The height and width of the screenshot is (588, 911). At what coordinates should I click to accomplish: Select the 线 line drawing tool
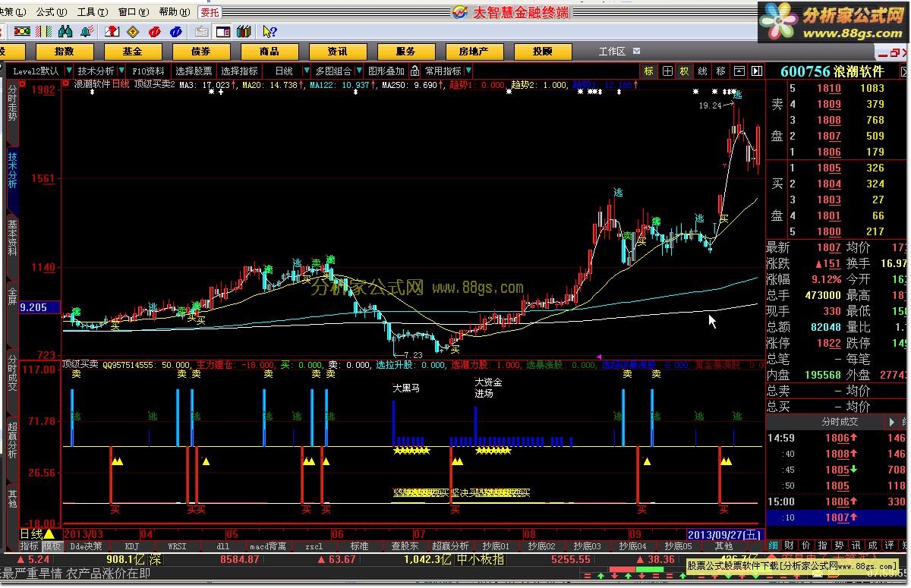point(703,71)
